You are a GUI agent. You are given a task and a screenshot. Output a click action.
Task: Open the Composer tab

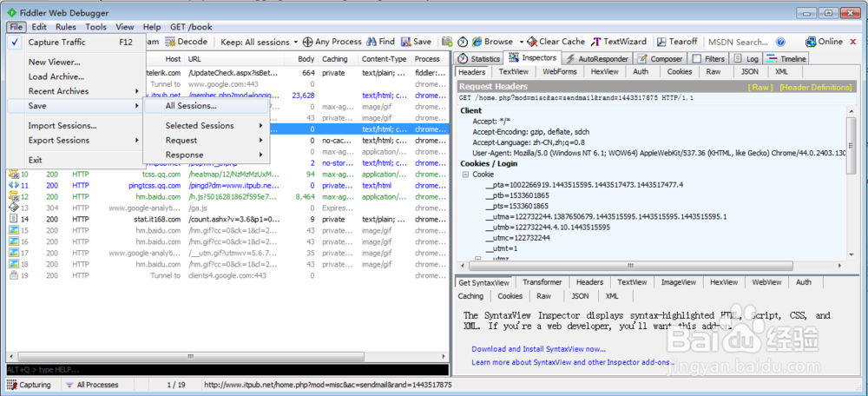(x=661, y=59)
